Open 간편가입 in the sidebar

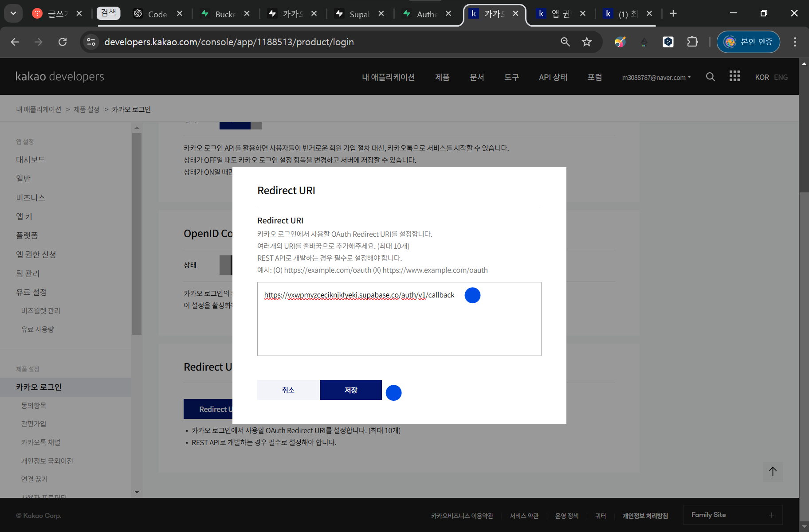point(34,424)
